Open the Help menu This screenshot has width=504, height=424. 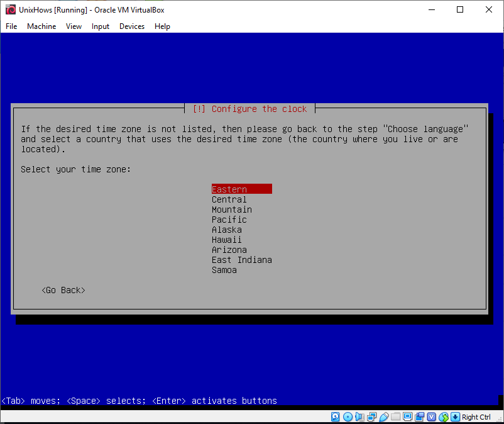pyautogui.click(x=162, y=26)
